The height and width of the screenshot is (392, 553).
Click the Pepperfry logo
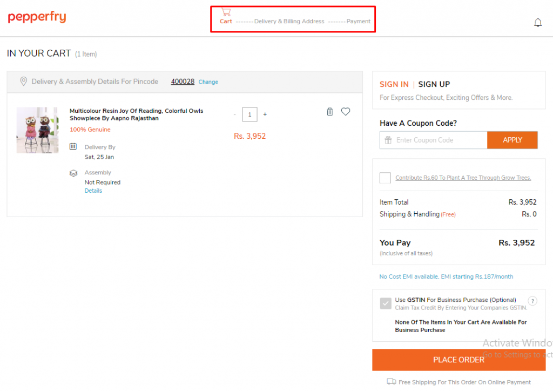37,17
